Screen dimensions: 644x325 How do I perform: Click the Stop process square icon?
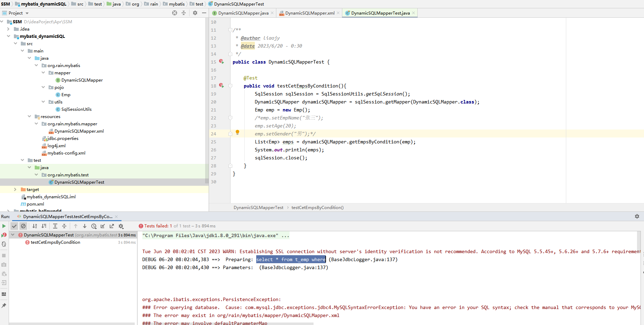tap(4, 256)
